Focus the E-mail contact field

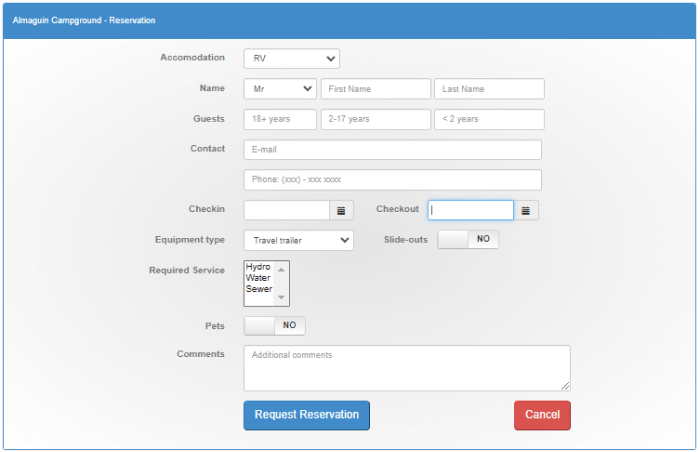392,150
